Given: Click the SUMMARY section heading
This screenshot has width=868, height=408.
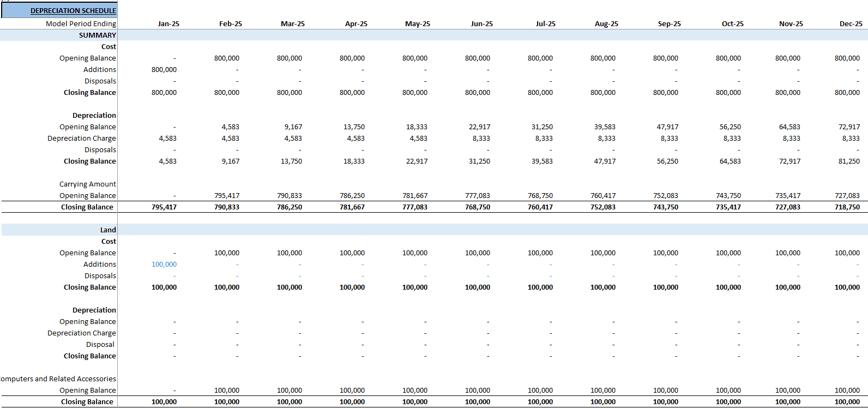Looking at the screenshot, I should click(x=98, y=35).
